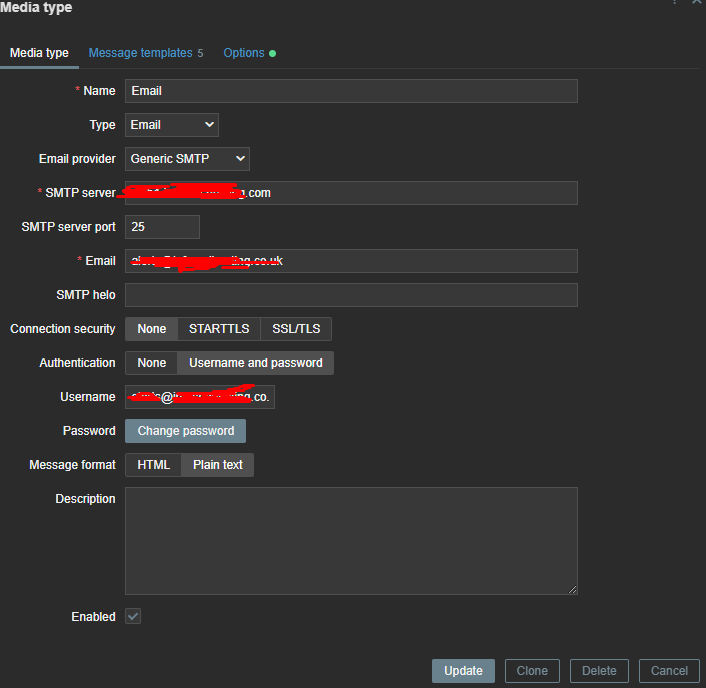Open the Options tab
This screenshot has width=706, height=688.
[x=249, y=53]
